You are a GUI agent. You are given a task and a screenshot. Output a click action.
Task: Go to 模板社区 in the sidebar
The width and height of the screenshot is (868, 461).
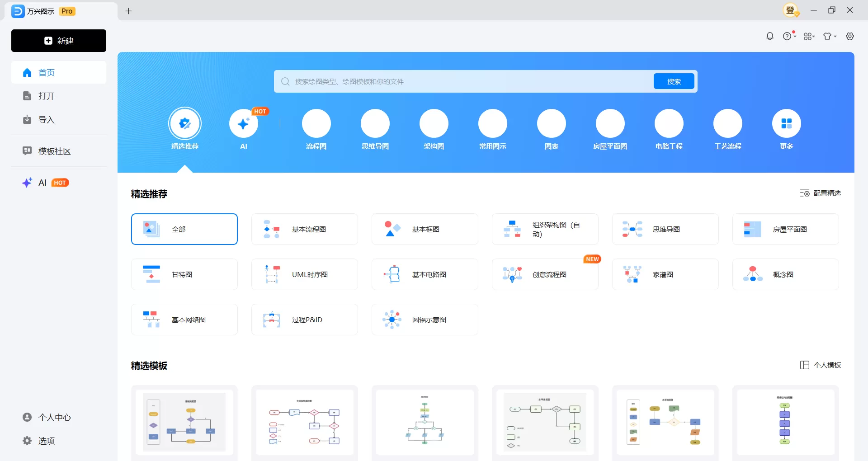(x=54, y=151)
